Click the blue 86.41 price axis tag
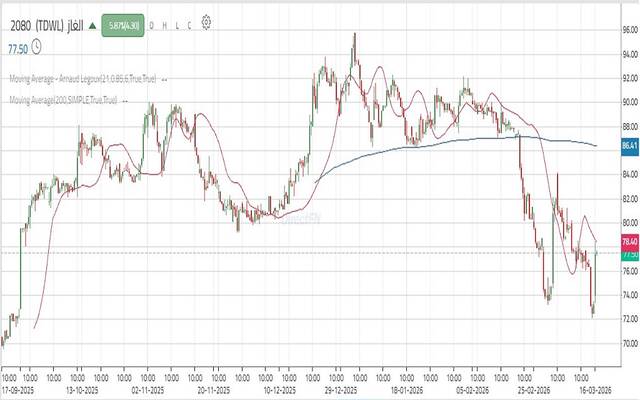The height and width of the screenshot is (400, 640). 629,146
